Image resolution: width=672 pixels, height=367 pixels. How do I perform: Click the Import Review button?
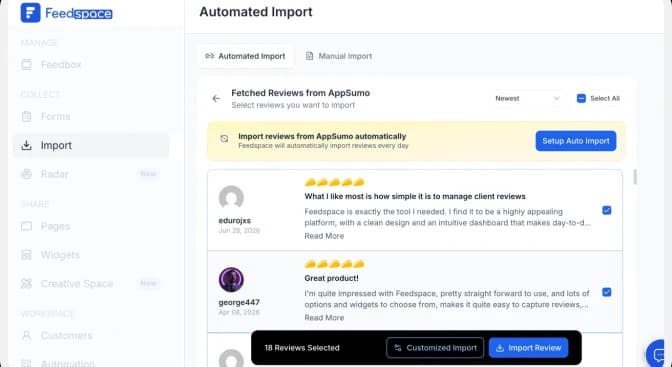click(x=528, y=348)
